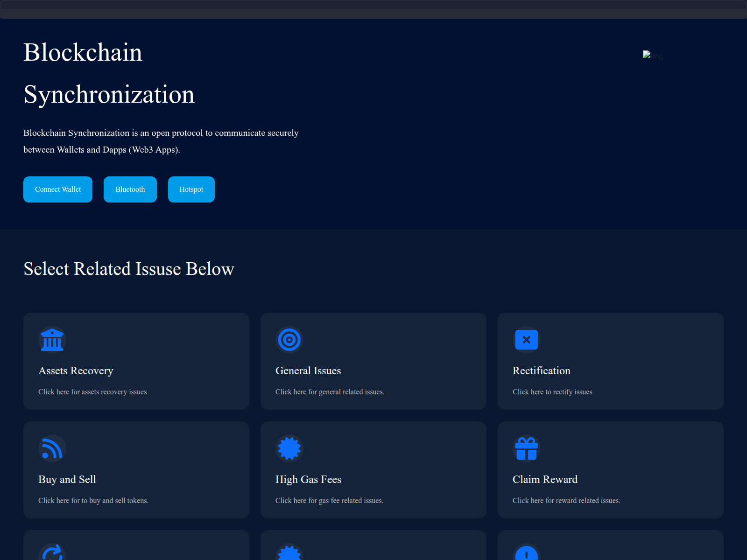Select the RSS icon on Buy and Sell card
The height and width of the screenshot is (560, 747).
[x=52, y=448]
